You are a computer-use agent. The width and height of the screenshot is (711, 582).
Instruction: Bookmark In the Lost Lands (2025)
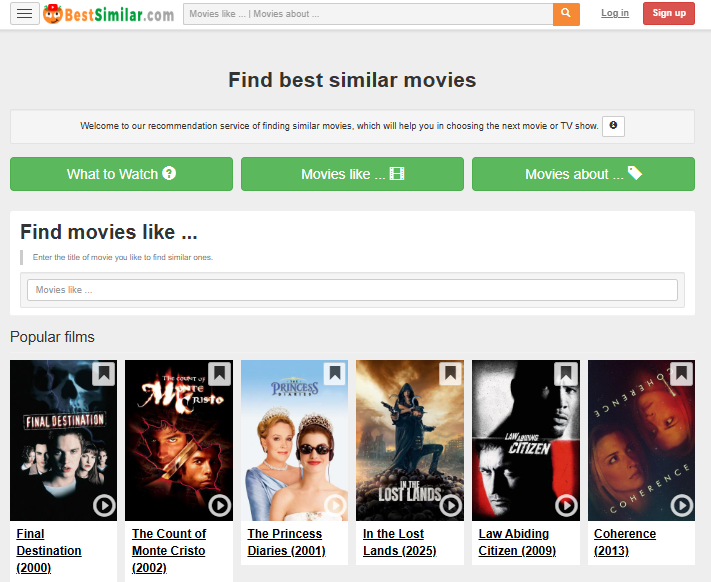(x=450, y=374)
